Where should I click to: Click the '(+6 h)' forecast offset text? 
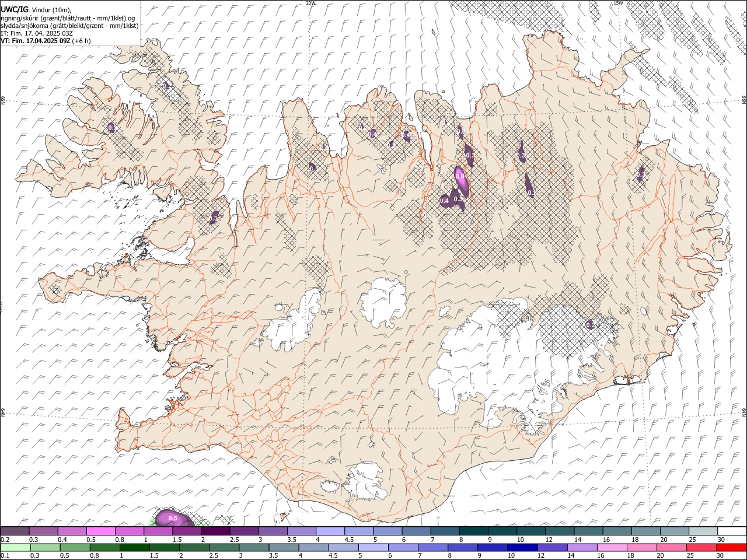82,41
